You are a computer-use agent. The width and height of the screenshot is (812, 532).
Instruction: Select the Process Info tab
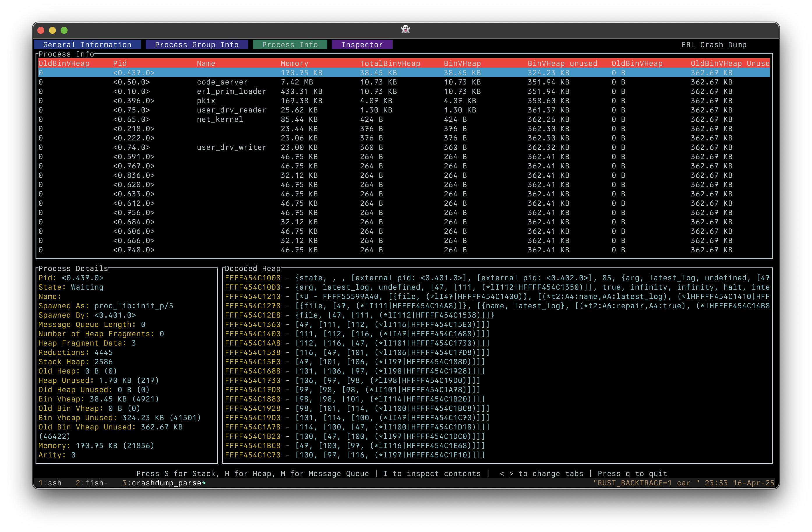tap(290, 45)
